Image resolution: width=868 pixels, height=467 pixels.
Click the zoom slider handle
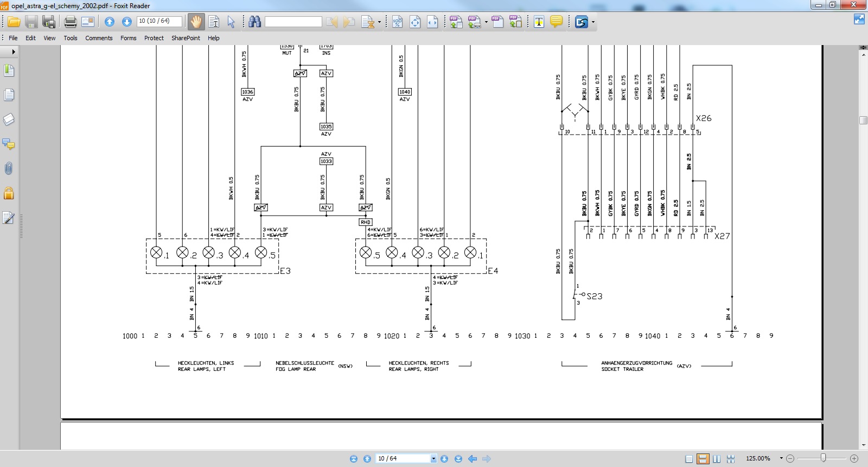coord(823,458)
